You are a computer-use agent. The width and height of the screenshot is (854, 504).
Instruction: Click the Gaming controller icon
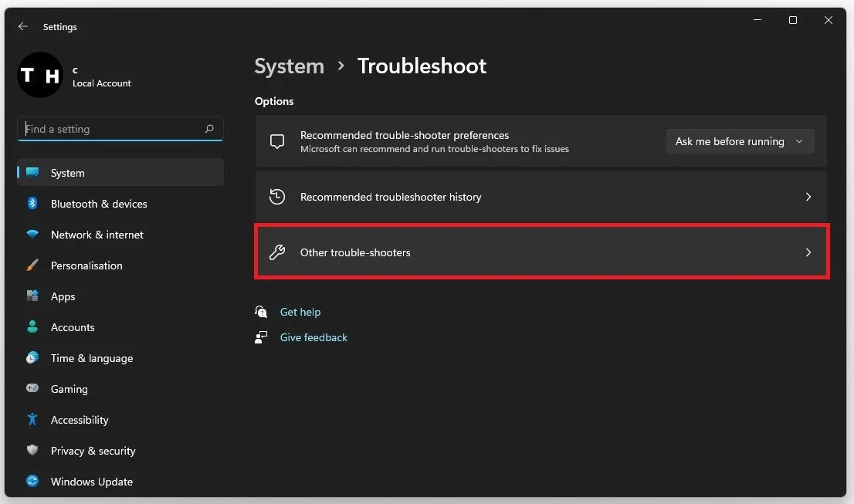32,388
